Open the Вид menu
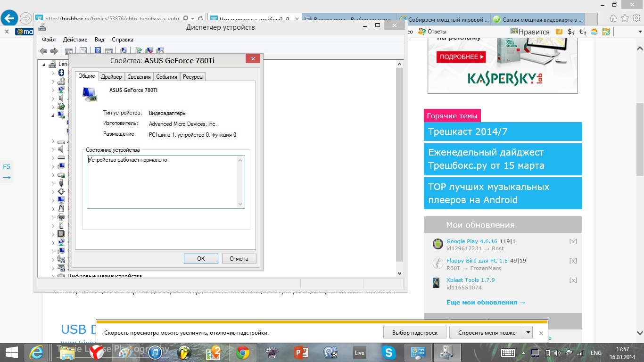The width and height of the screenshot is (644, 362). pos(99,40)
